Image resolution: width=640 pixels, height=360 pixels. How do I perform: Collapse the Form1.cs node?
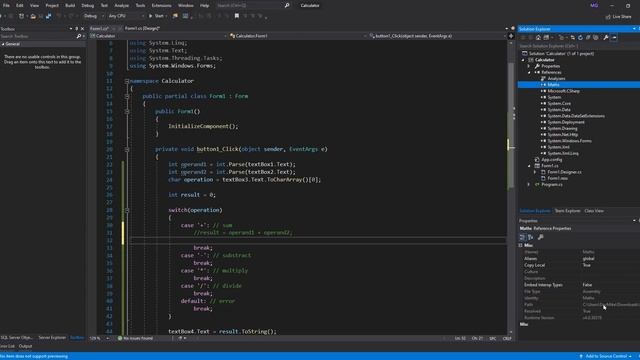click(x=529, y=166)
